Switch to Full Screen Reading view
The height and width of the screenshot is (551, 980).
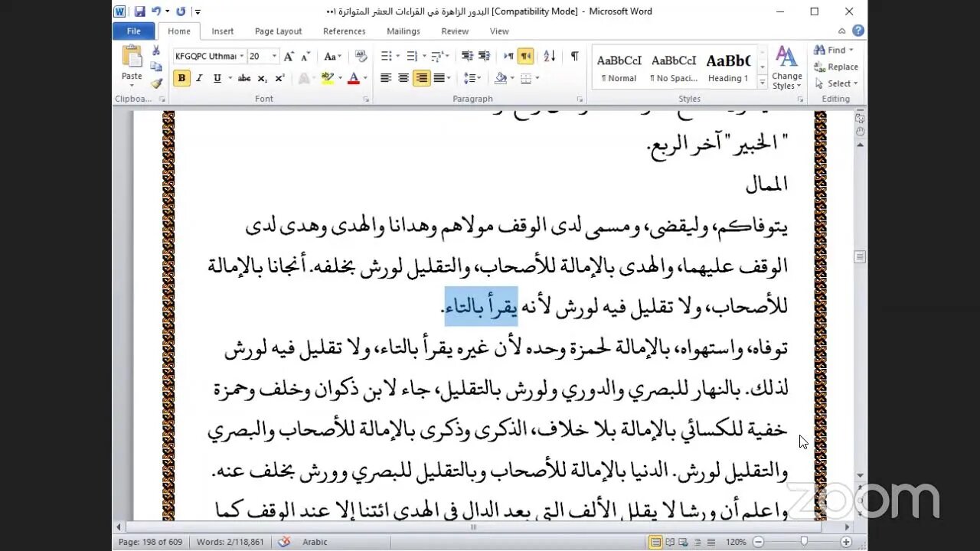[x=671, y=542]
